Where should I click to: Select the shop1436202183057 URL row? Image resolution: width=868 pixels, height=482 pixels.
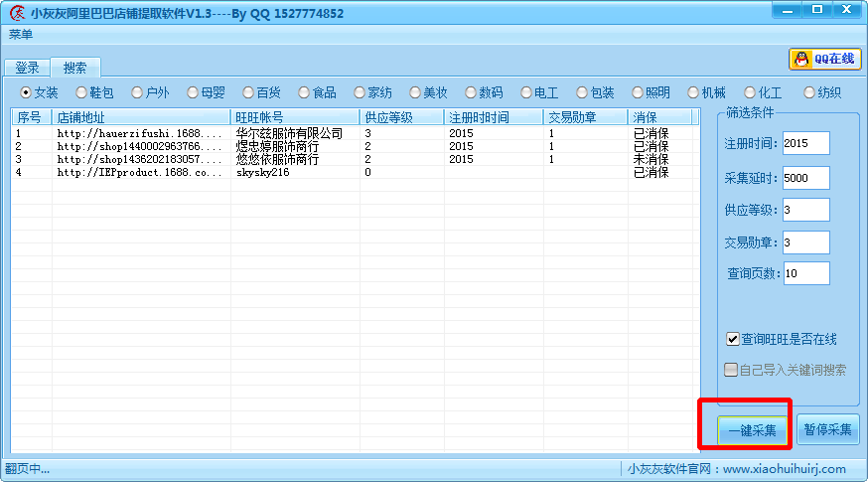139,160
